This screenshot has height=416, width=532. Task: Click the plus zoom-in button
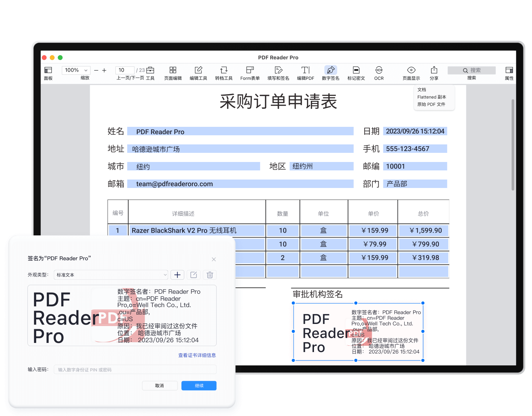tap(104, 70)
